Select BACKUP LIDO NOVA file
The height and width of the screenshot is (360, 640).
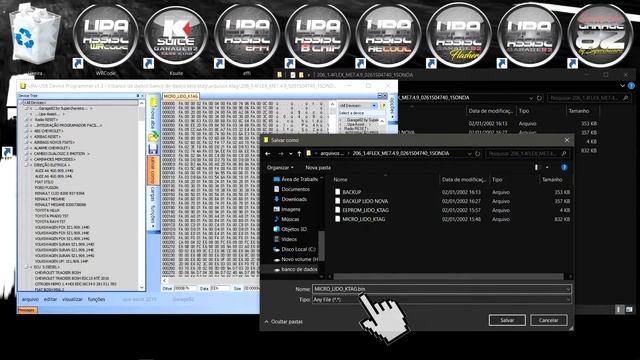(365, 201)
